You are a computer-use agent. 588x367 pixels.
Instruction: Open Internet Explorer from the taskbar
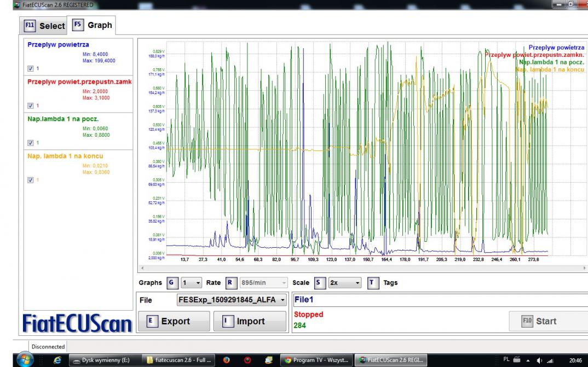(x=59, y=360)
